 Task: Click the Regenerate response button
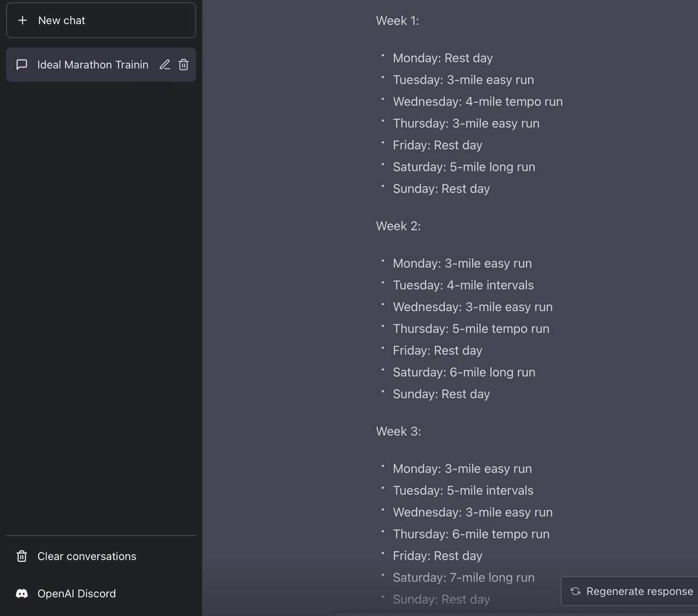[630, 592]
